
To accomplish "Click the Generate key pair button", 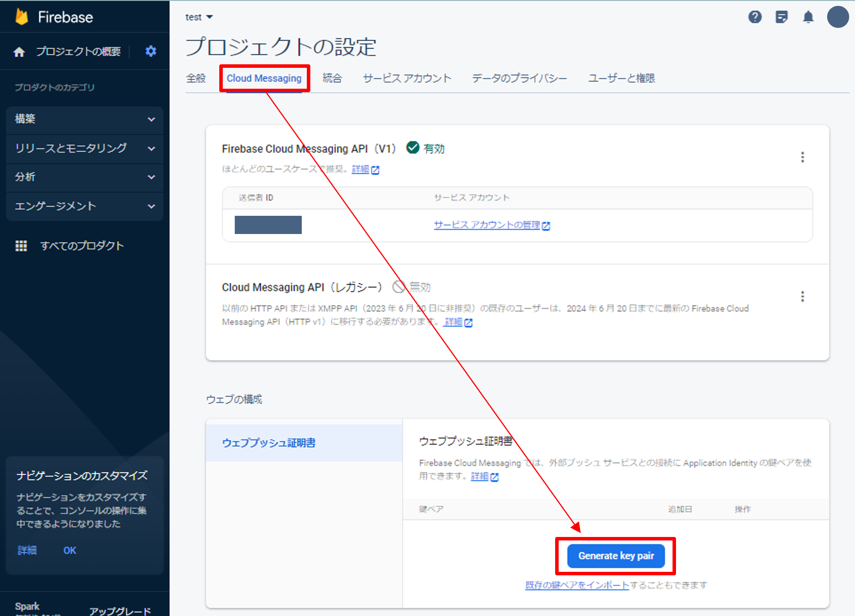I will tap(616, 556).
